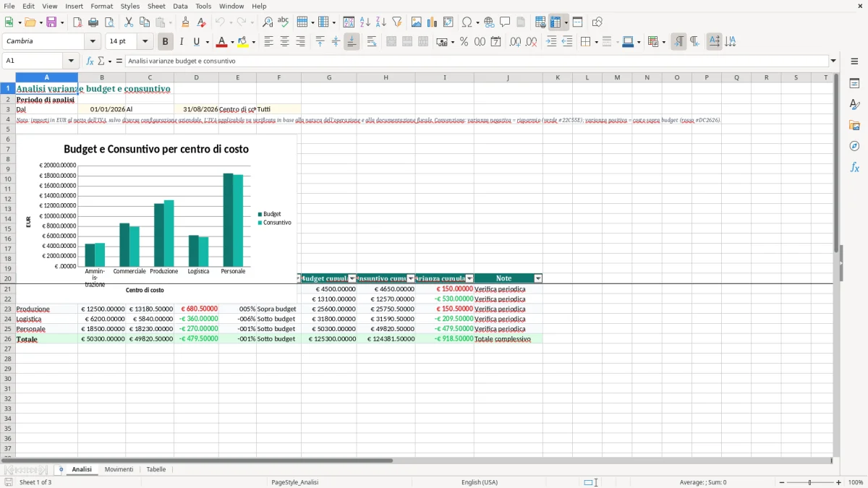Insert chart icon
The height and width of the screenshot is (488, 868).
(433, 22)
